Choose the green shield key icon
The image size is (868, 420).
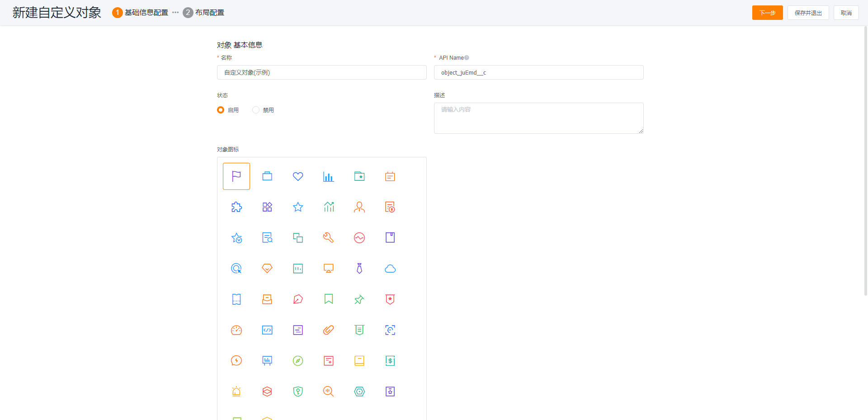point(298,392)
